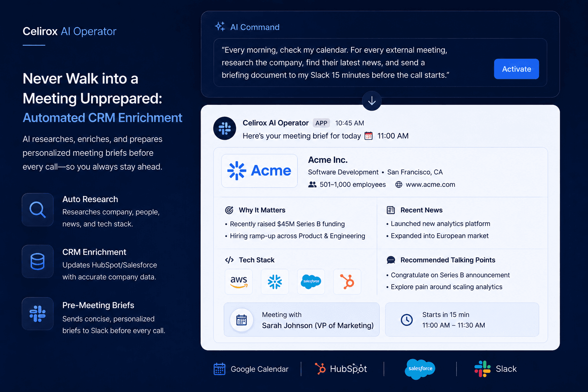The width and height of the screenshot is (588, 392).
Task: Click the 'Google Calendar' label in the footer
Action: point(260,369)
